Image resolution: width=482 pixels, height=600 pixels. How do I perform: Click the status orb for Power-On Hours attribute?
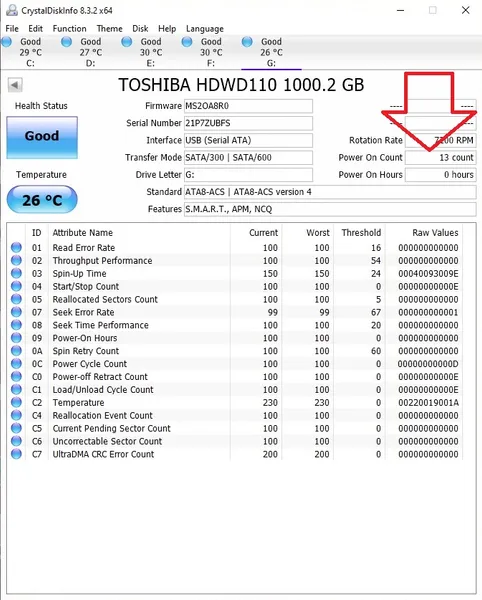coord(16,338)
